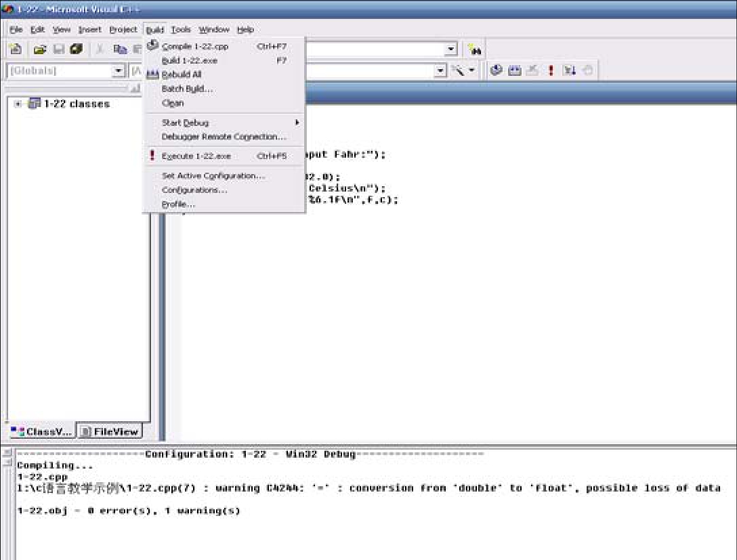Viewport: 737px width, 560px height.
Task: Click the Cut scissors toolbar icon
Action: [100, 49]
